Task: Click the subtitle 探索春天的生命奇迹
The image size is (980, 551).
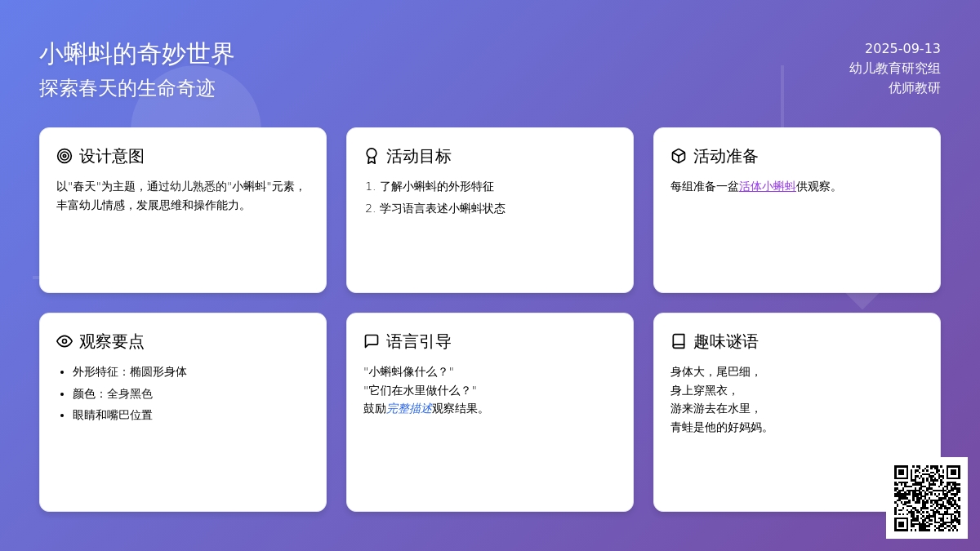Action: [x=127, y=88]
